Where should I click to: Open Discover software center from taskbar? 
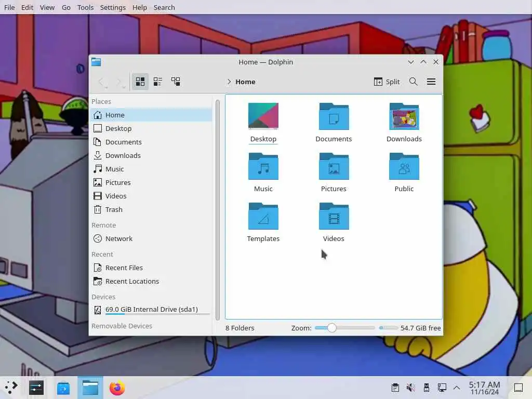(x=63, y=388)
